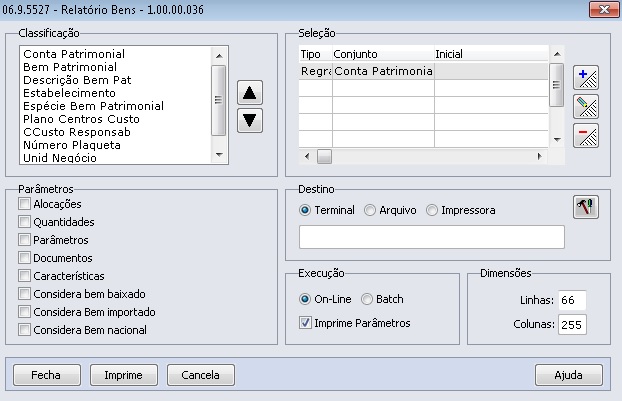Click classification list scrollbar thumb

[x=219, y=100]
